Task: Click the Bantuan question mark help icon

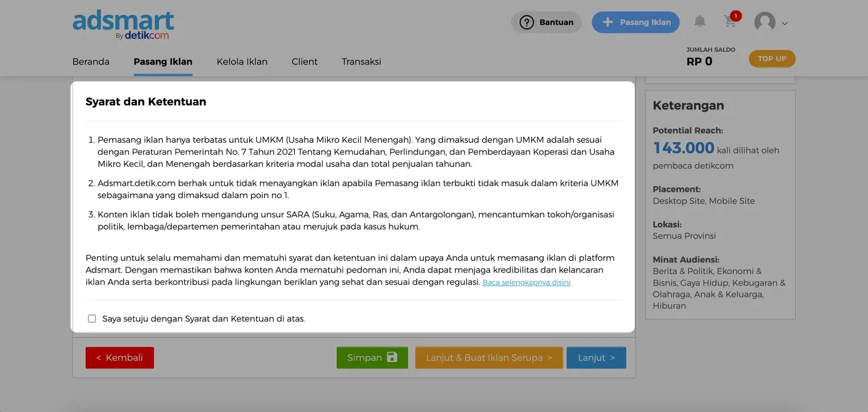Action: [x=526, y=22]
